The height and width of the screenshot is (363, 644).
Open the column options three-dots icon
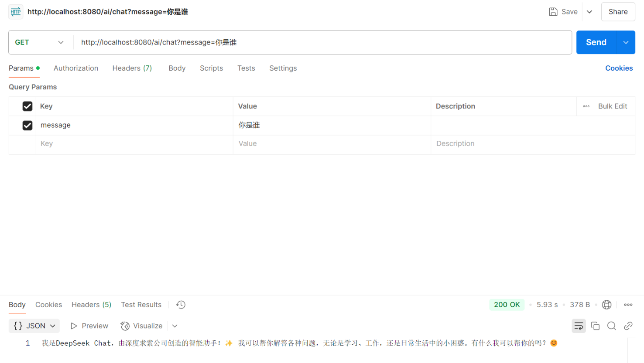click(586, 106)
